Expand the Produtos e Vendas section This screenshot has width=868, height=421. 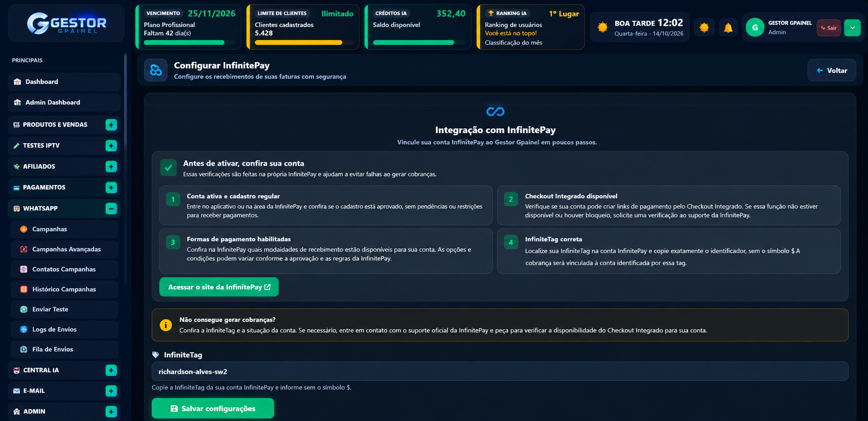[x=111, y=125]
